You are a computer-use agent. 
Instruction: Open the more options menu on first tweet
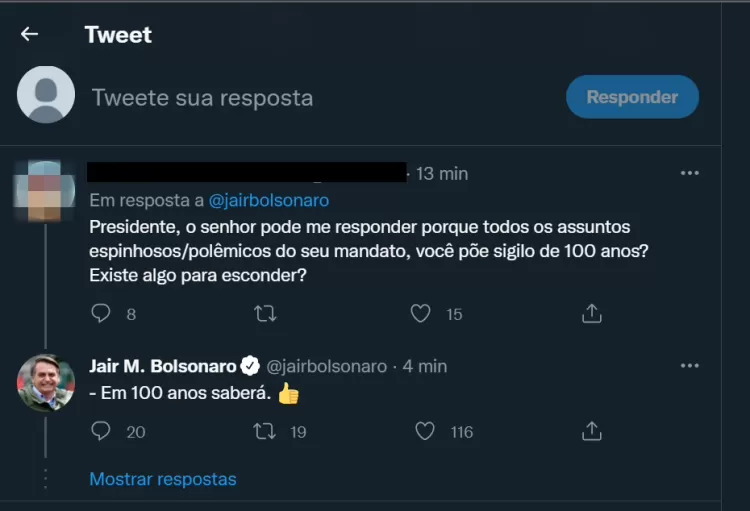coord(689,173)
